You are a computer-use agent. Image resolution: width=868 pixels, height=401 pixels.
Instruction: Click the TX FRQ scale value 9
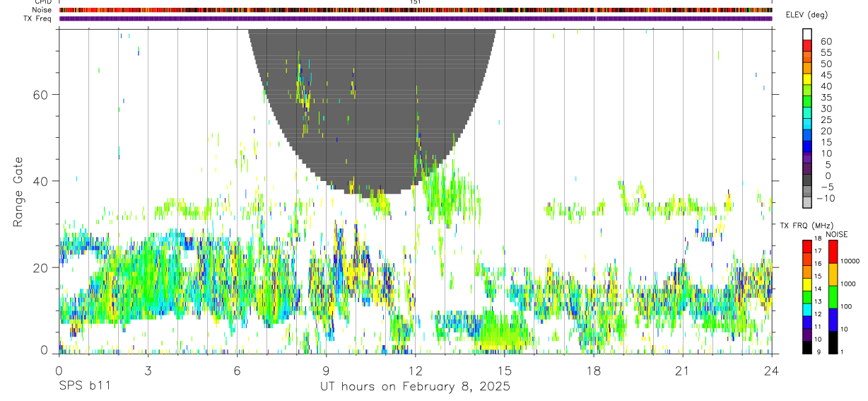click(x=819, y=351)
